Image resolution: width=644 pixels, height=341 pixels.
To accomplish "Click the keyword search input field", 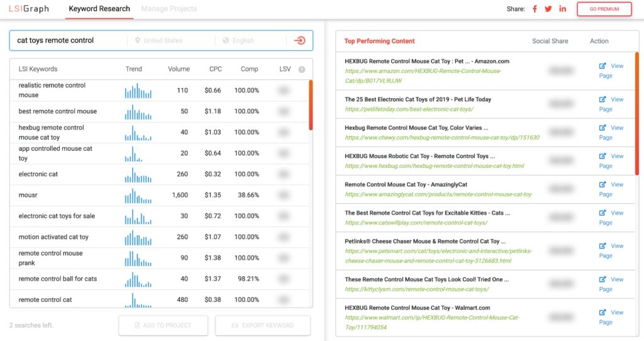I will coord(69,40).
